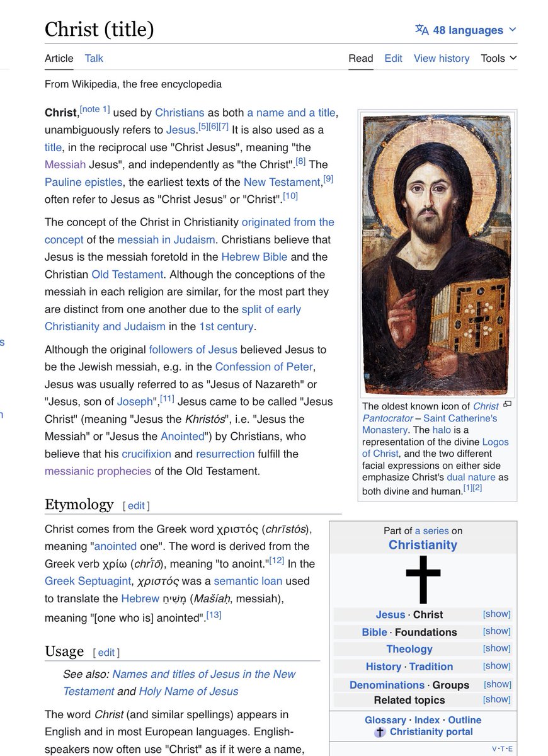Open the Joseph link
This screenshot has width=548, height=756.
135,401
